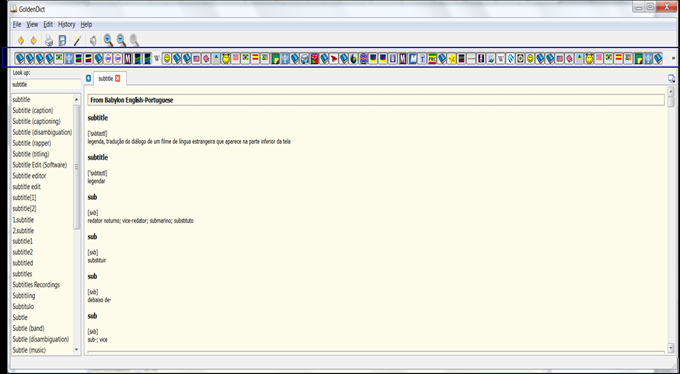The image size is (680, 374).
Task: Select the round Union Jack dictionary icon
Action: point(363,58)
